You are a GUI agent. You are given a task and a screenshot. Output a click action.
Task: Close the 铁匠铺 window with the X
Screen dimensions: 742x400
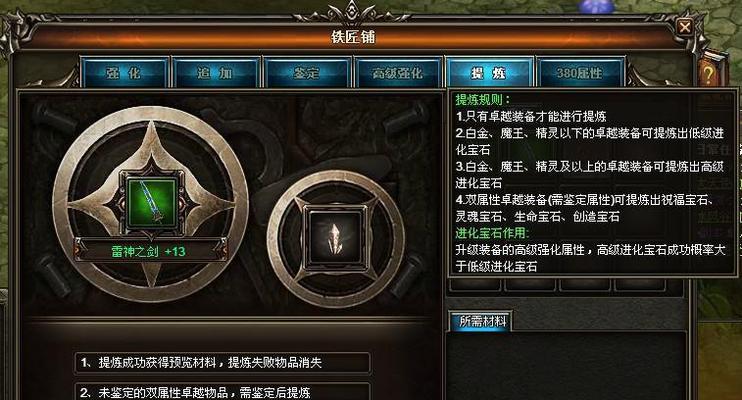684,27
